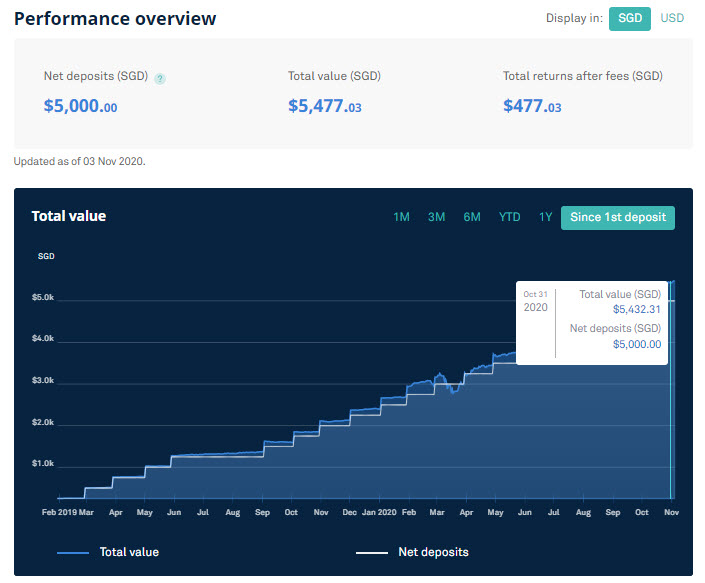Switch display currency to SGD
This screenshot has width=705, height=583.
click(x=629, y=19)
